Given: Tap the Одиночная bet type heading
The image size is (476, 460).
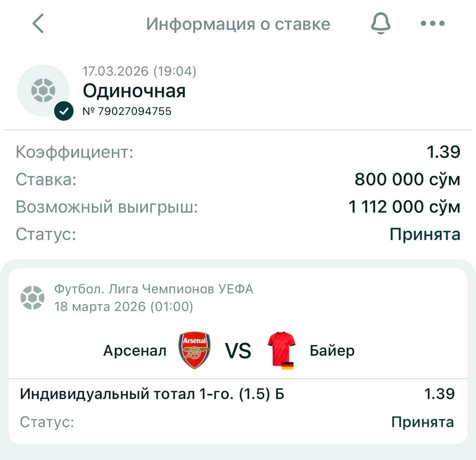Looking at the screenshot, I should (x=134, y=91).
